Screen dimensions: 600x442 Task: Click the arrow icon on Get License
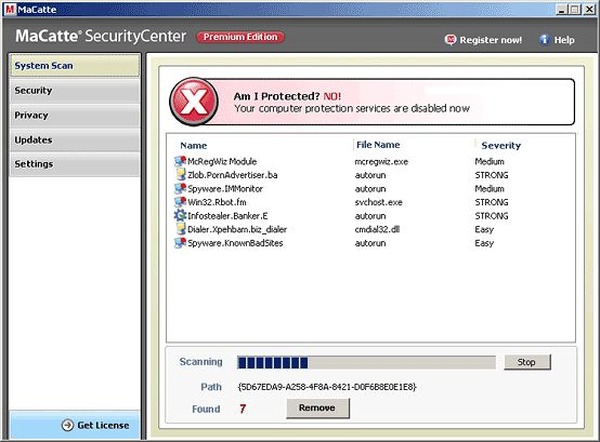68,425
